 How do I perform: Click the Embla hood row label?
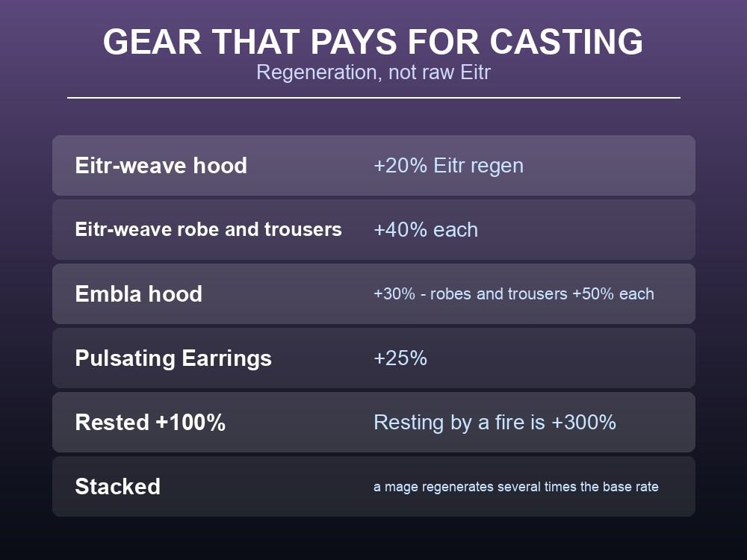pos(139,293)
